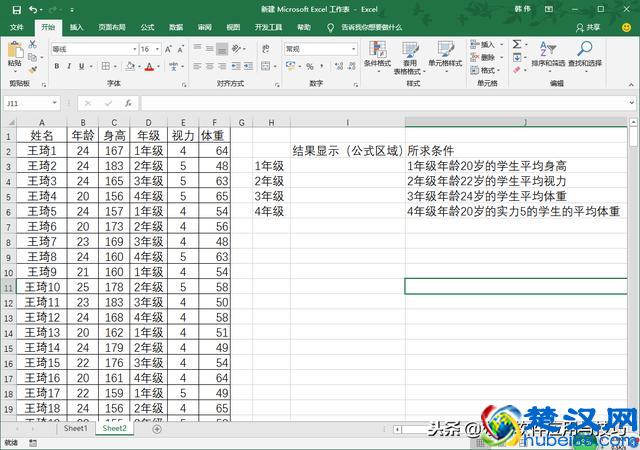Toggle Italic formatting
This screenshot has width=640, height=450.
pos(69,66)
